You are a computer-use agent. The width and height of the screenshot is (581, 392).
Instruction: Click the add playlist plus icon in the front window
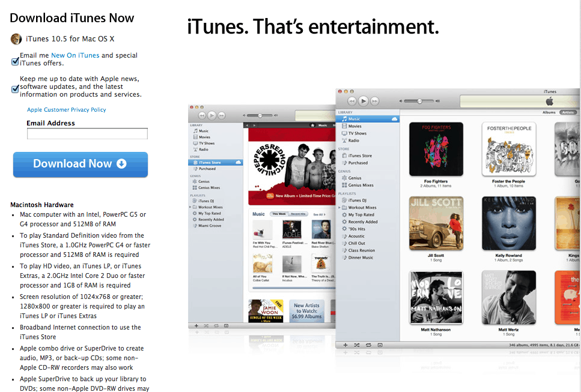[x=345, y=345]
